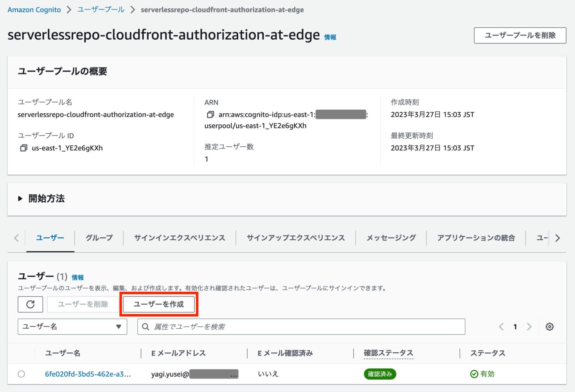Copy the user pool ID us-east-1_YE2e6gKXh
The height and width of the screenshot is (392, 575).
[24, 148]
